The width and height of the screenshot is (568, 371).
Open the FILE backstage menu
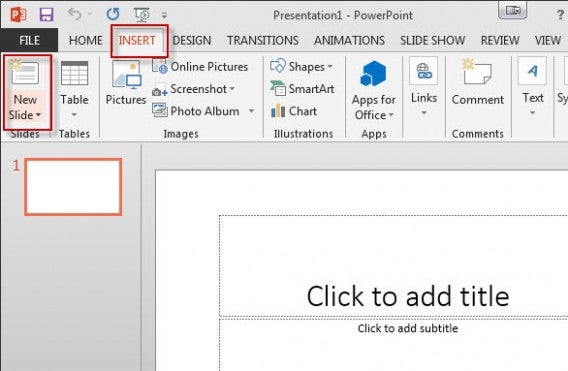click(x=29, y=40)
